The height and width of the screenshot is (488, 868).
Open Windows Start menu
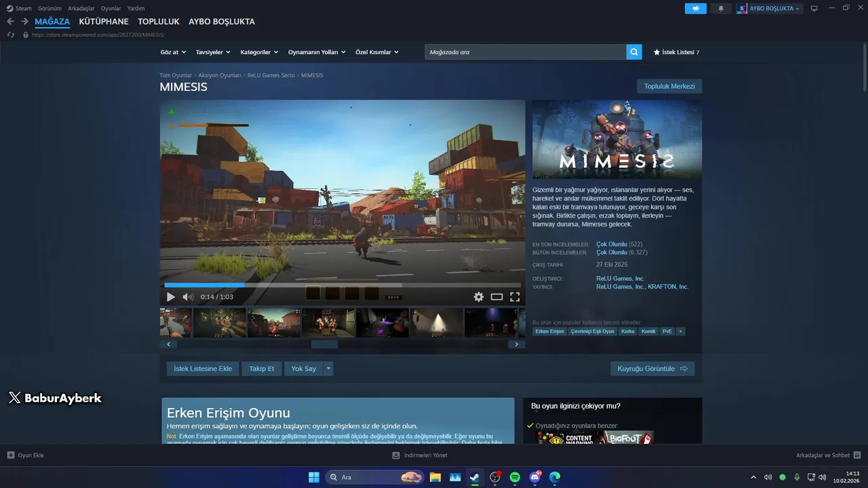314,477
